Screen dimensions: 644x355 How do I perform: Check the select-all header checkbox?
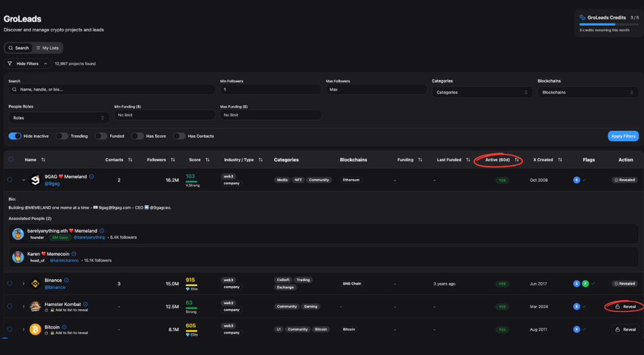pos(11,159)
